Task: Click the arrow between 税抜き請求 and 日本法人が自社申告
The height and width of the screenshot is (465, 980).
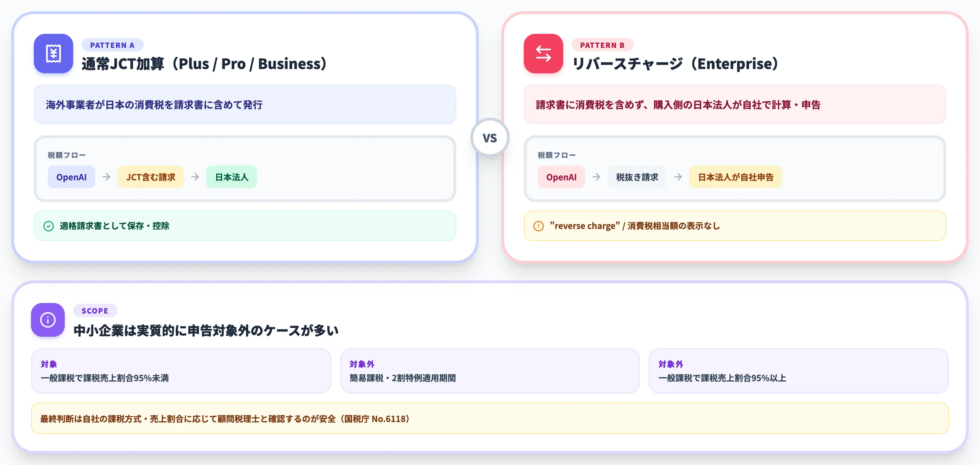Action: (x=678, y=177)
